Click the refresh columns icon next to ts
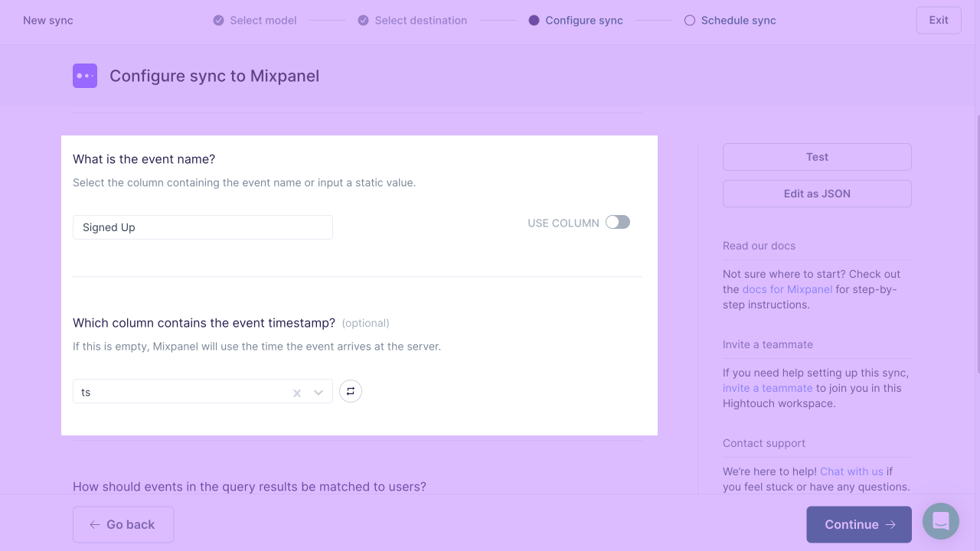Image resolution: width=980 pixels, height=551 pixels. point(351,391)
